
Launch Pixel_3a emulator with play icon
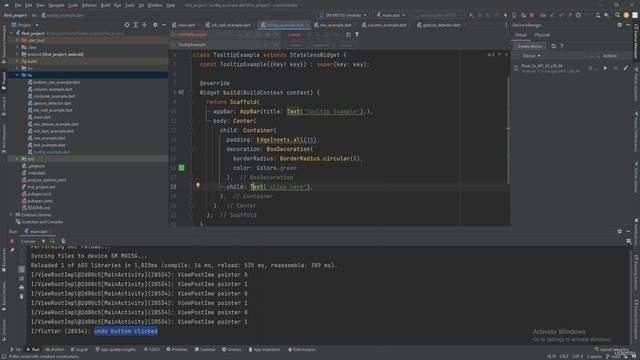(605, 68)
